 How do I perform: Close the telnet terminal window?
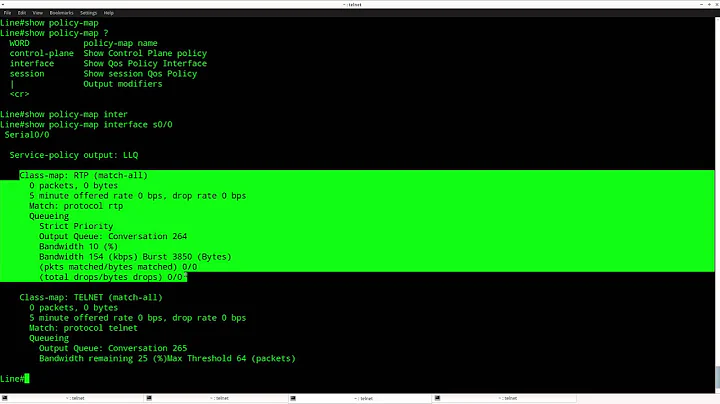point(716,4)
